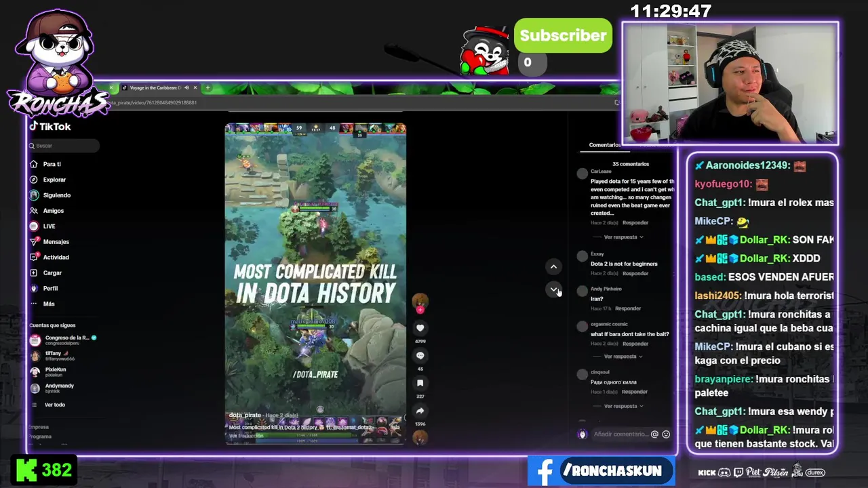Click Ver traducción under the caption
Screen dimensions: 868x488
pos(245,436)
